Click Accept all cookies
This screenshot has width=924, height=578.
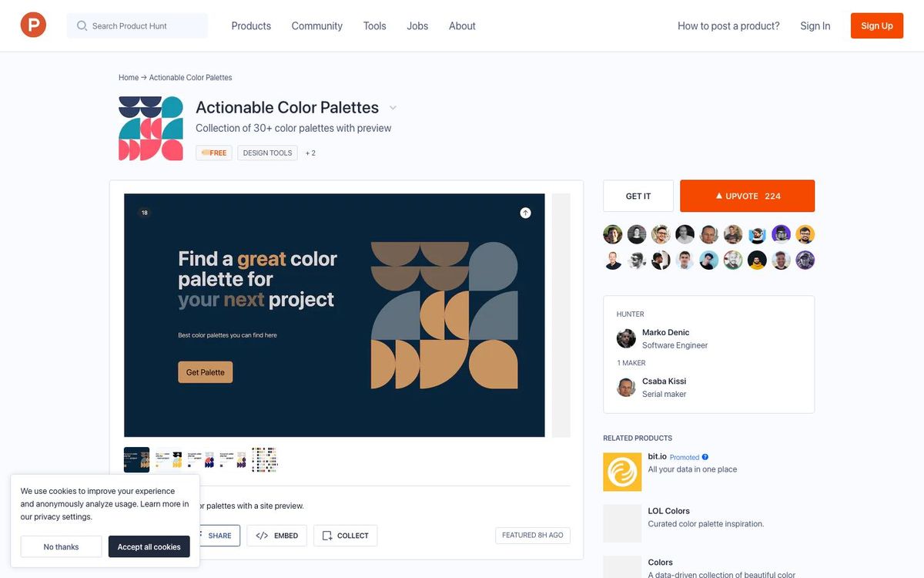point(149,546)
